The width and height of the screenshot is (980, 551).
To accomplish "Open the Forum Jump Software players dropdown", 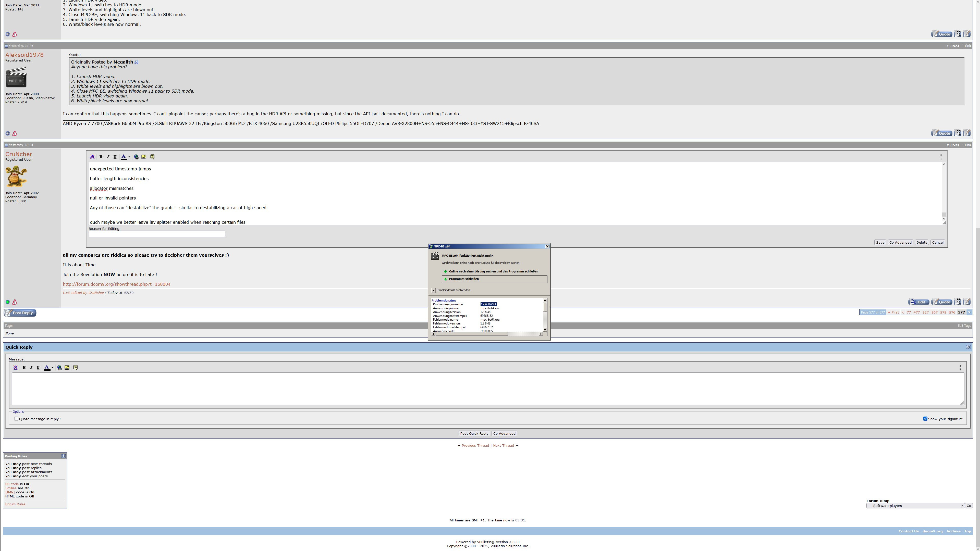I will pyautogui.click(x=915, y=506).
